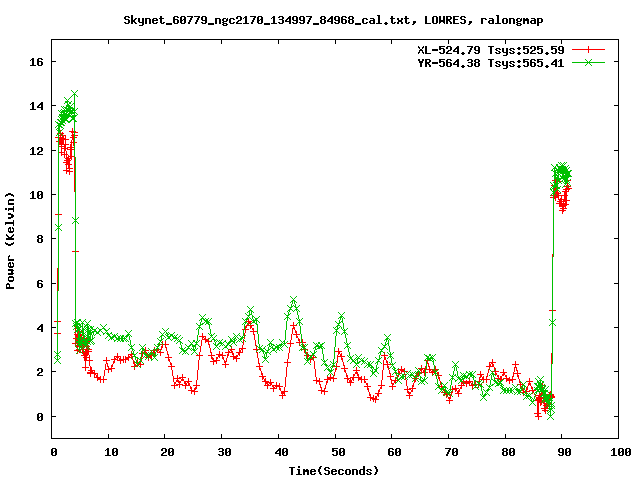Viewport: 640px width, 480px height.
Task: Click the x-axis tick label 60
Action: pyautogui.click(x=394, y=452)
